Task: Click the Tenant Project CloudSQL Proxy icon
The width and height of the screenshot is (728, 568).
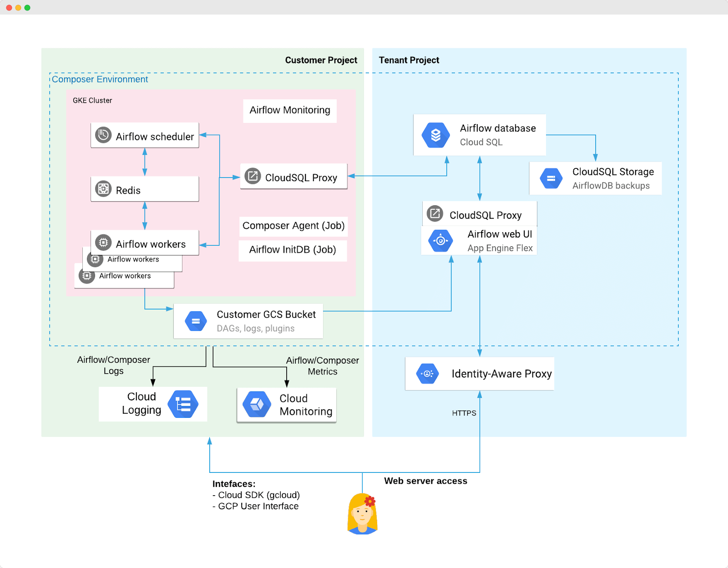Action: (435, 213)
